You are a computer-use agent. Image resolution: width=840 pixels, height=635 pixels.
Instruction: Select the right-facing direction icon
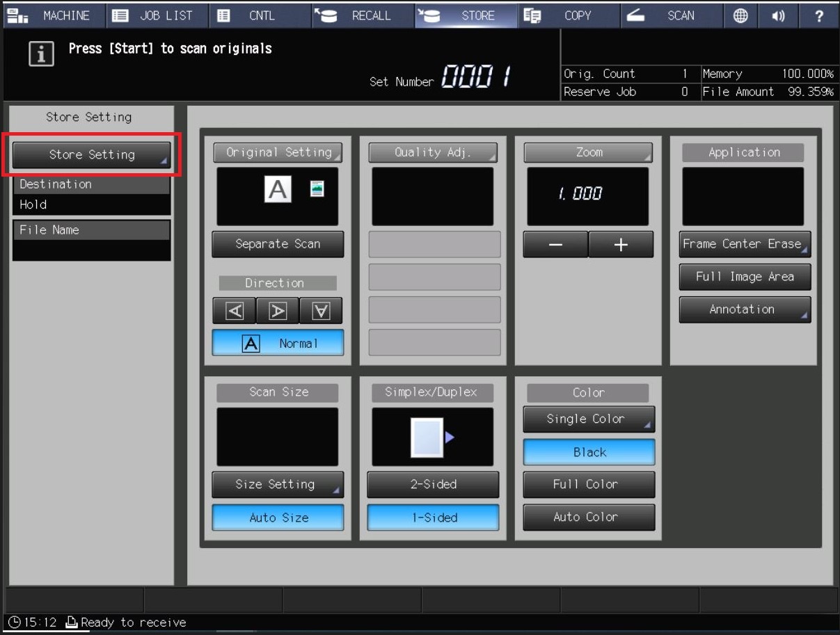(x=278, y=311)
